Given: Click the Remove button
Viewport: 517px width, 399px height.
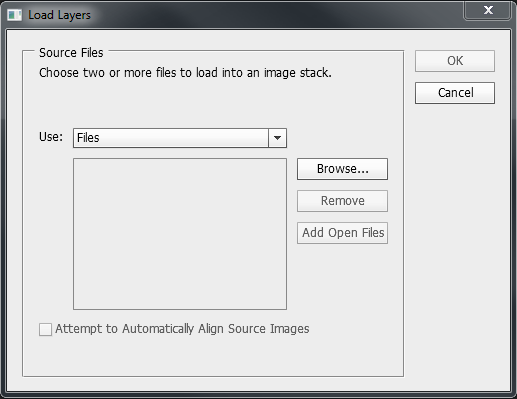Looking at the screenshot, I should click(342, 201).
